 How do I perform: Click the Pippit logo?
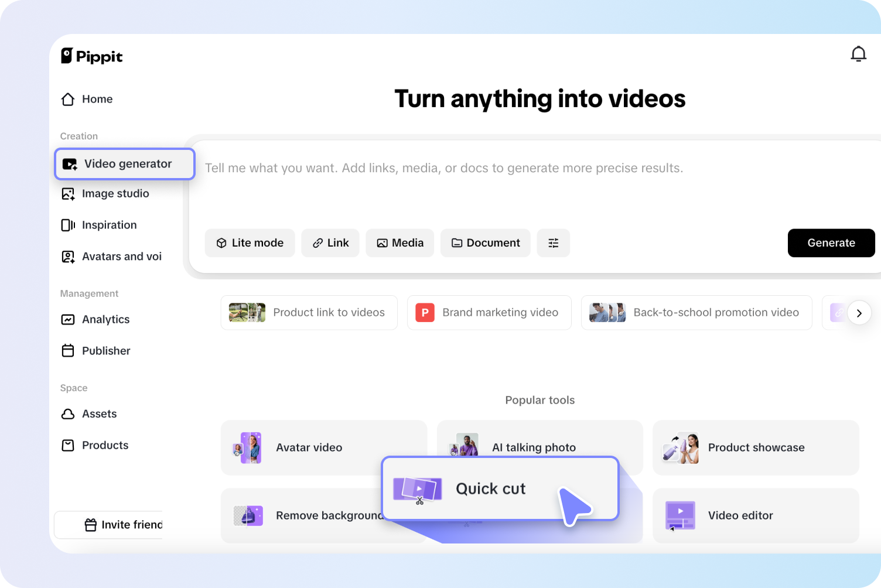point(92,56)
